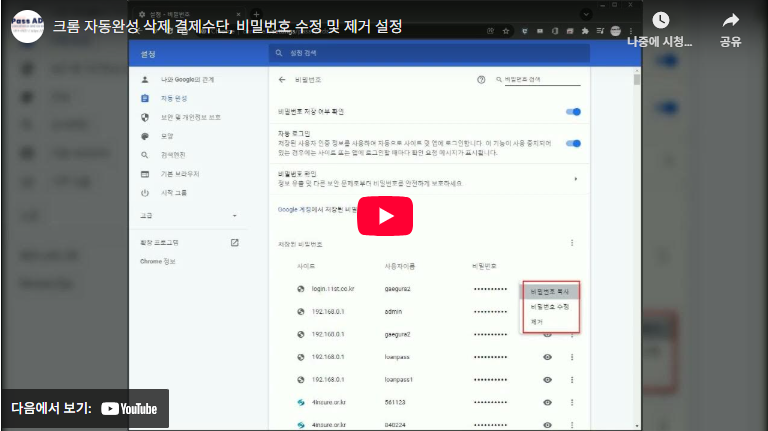Select 비밀번호 수정 from context menu
This screenshot has height=431, width=768.
pos(550,307)
